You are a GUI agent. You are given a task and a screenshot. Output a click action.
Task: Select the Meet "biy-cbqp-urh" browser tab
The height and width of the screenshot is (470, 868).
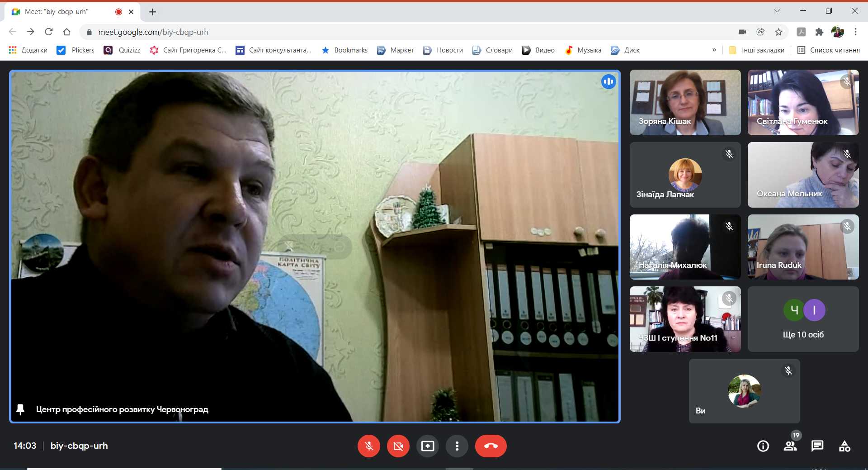(63, 12)
